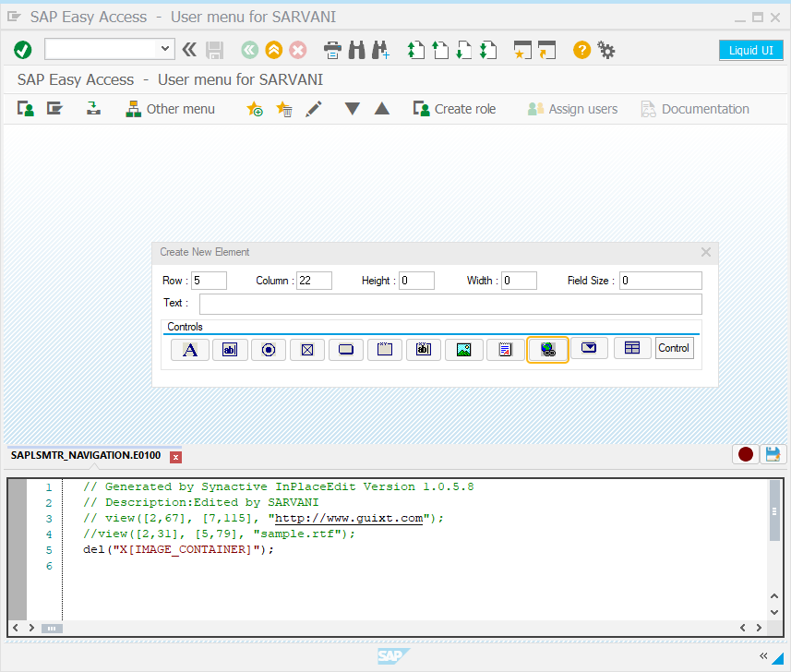Select the Input Field control
This screenshot has height=672, width=791.
coord(230,349)
